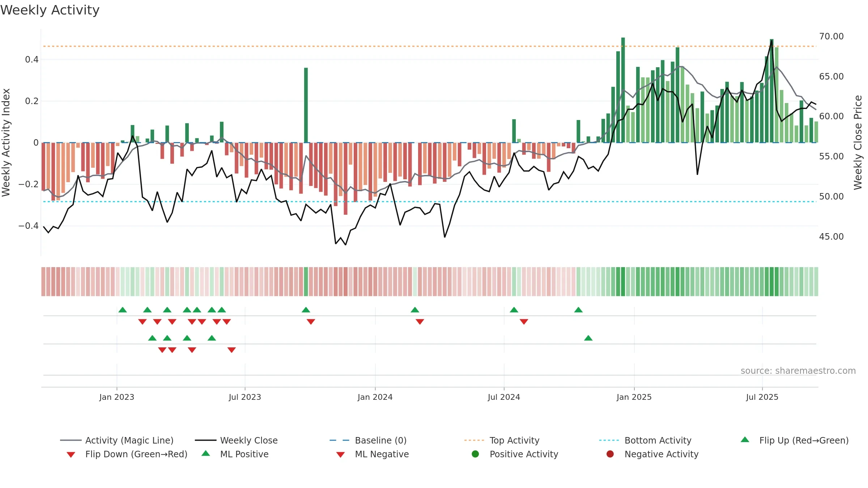868x488 pixels.
Task: Click the dark green heatmap cell at Dec 2024
Action: click(x=623, y=282)
